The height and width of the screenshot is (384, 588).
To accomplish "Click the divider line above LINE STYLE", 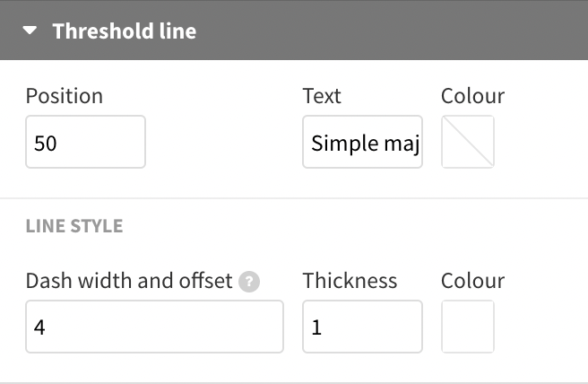I will click(294, 197).
